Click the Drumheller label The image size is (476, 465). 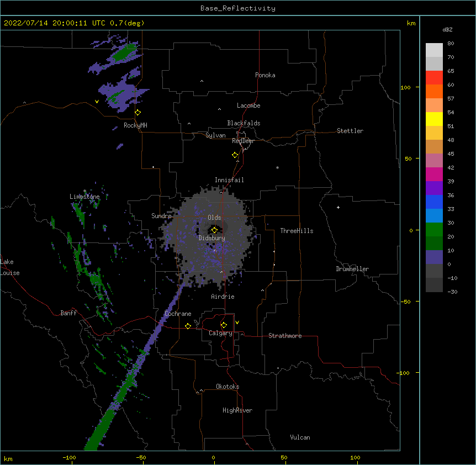(352, 269)
